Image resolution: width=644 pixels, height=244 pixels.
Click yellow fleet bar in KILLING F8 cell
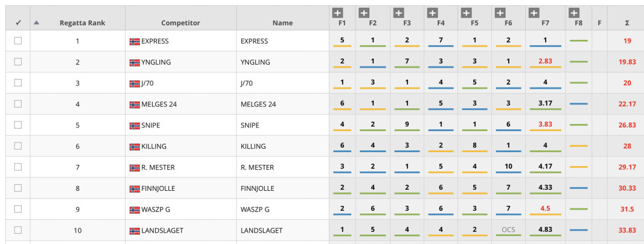tap(579, 146)
